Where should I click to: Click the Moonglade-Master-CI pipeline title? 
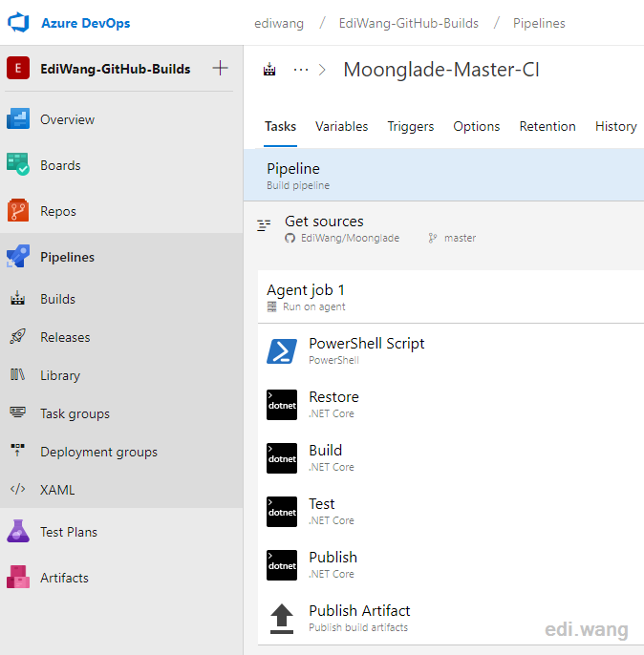pos(441,70)
